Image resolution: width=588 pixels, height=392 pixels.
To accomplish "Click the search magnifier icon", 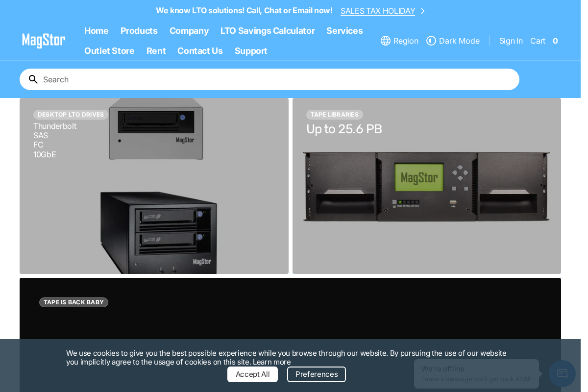I will click(33, 79).
